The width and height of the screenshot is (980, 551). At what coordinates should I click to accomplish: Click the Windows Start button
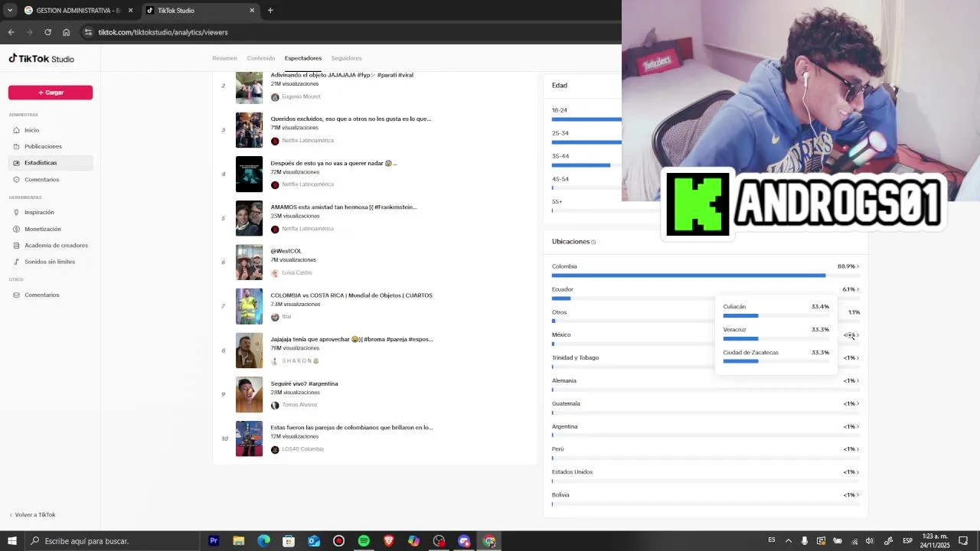(12, 541)
